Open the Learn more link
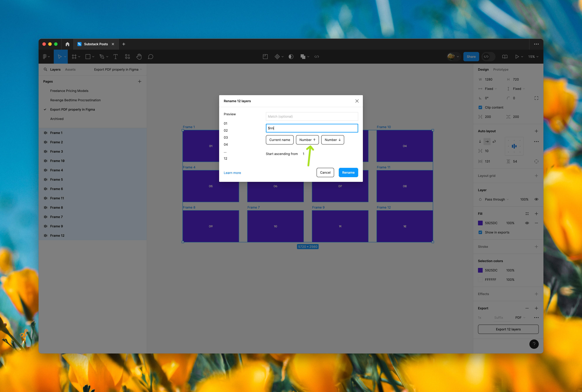This screenshot has width=582, height=392. [x=232, y=173]
